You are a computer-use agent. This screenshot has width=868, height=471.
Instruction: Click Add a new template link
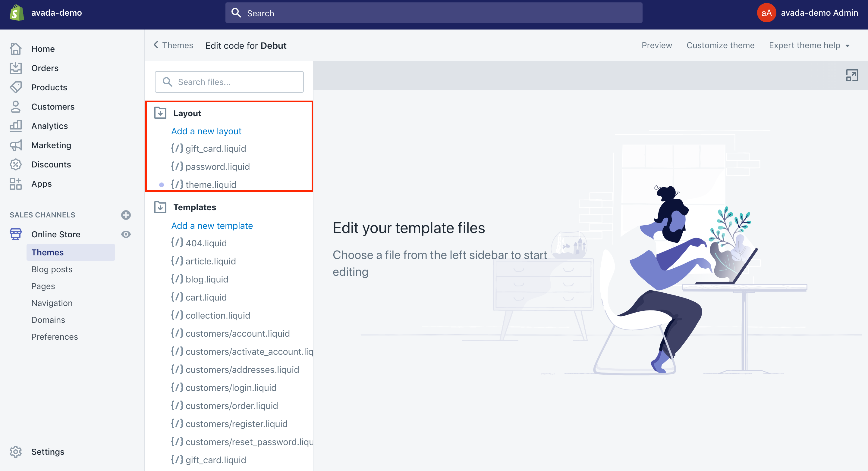(212, 225)
